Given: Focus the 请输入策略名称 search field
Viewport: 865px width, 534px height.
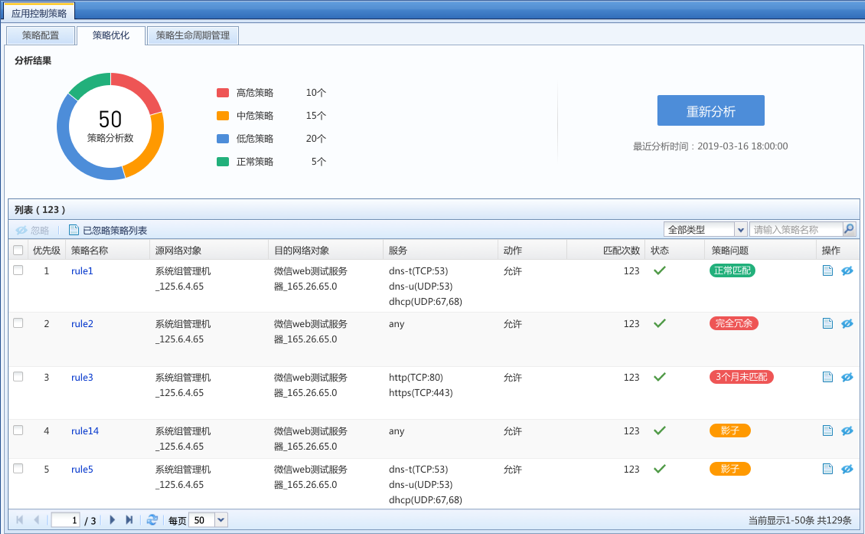Looking at the screenshot, I should [795, 229].
